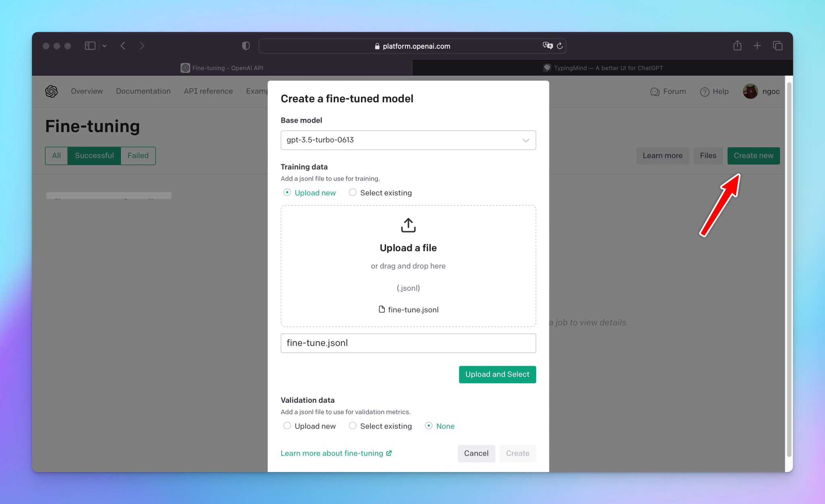
Task: Open the Documentation nav item
Action: point(143,91)
